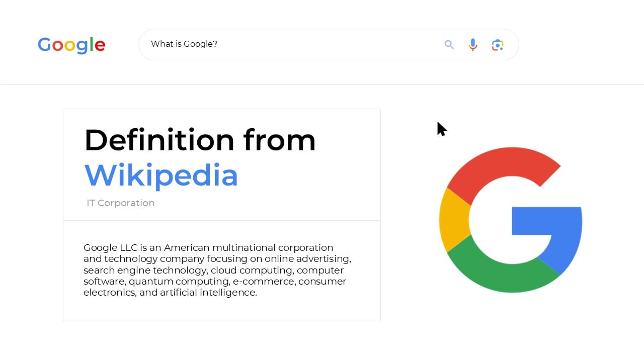Start voice search with the microphone icon

tap(472, 45)
